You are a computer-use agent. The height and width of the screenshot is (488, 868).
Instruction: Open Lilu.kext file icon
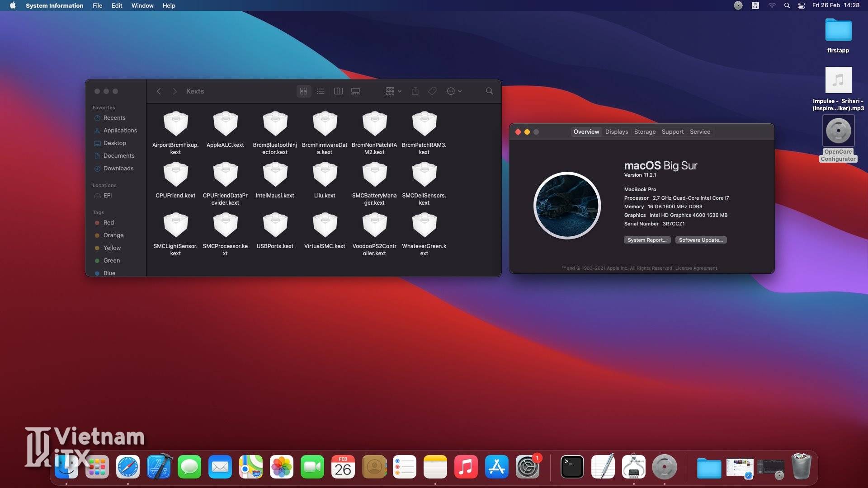(x=325, y=174)
